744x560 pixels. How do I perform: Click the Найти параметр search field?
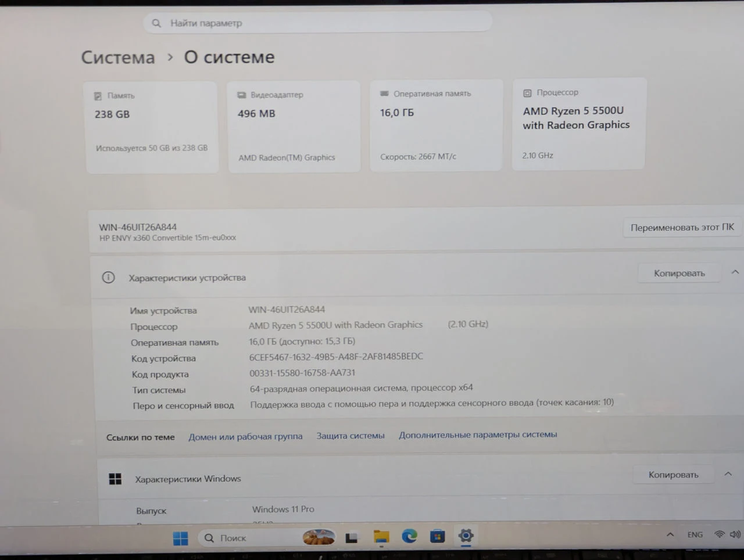pos(318,23)
